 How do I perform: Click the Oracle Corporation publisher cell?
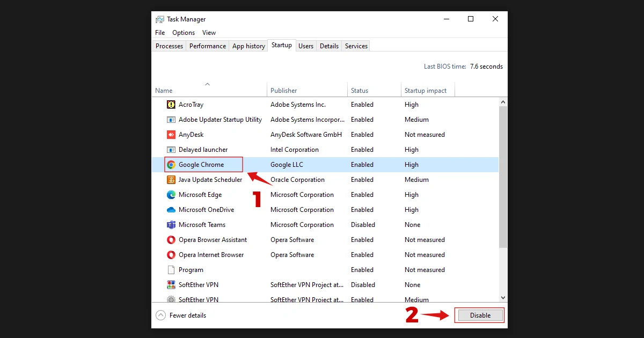point(297,180)
